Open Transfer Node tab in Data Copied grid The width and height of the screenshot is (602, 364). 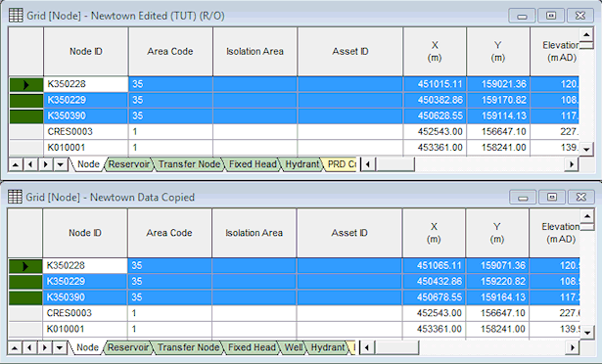coord(189,347)
